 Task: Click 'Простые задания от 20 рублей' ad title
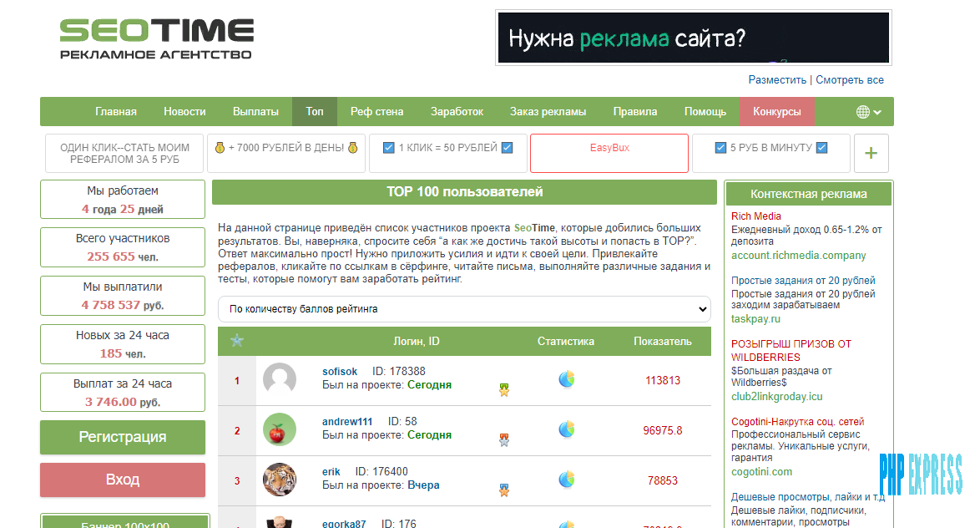coord(803,280)
